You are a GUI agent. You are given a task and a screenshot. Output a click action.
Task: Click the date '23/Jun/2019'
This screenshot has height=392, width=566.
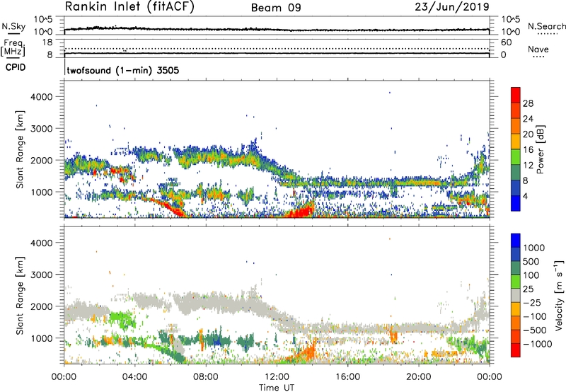coord(452,6)
